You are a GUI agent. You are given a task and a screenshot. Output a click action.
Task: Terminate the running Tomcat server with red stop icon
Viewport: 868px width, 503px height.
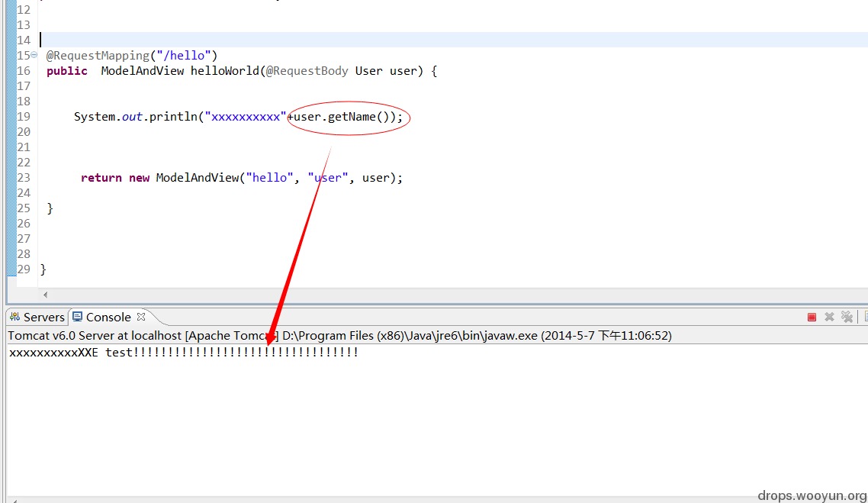(x=812, y=317)
